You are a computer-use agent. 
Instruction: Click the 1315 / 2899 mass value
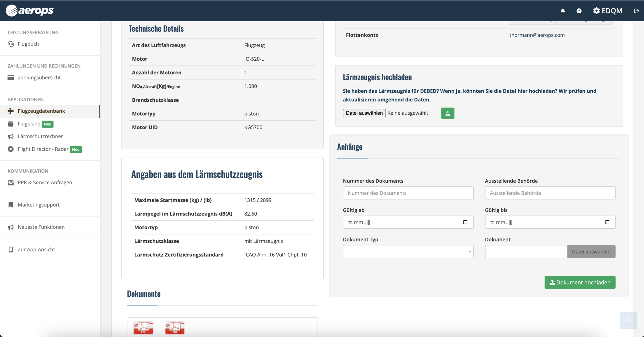point(258,200)
